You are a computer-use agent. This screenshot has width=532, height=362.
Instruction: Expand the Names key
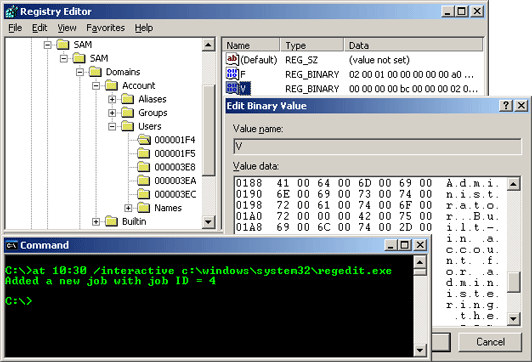(128, 208)
